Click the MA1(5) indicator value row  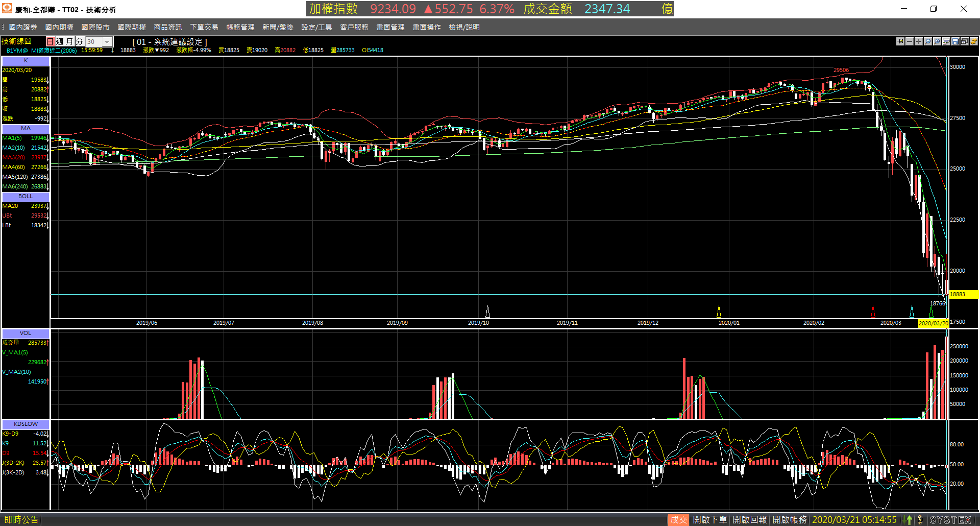26,138
